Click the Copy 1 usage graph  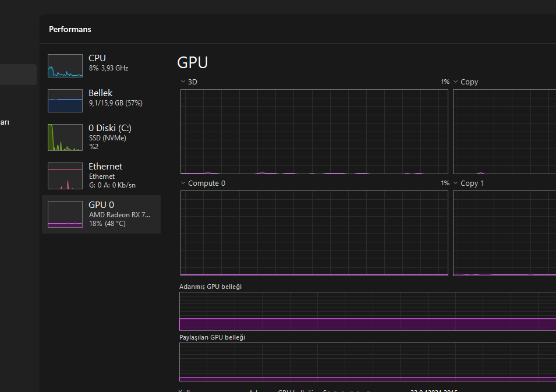pyautogui.click(x=505, y=233)
